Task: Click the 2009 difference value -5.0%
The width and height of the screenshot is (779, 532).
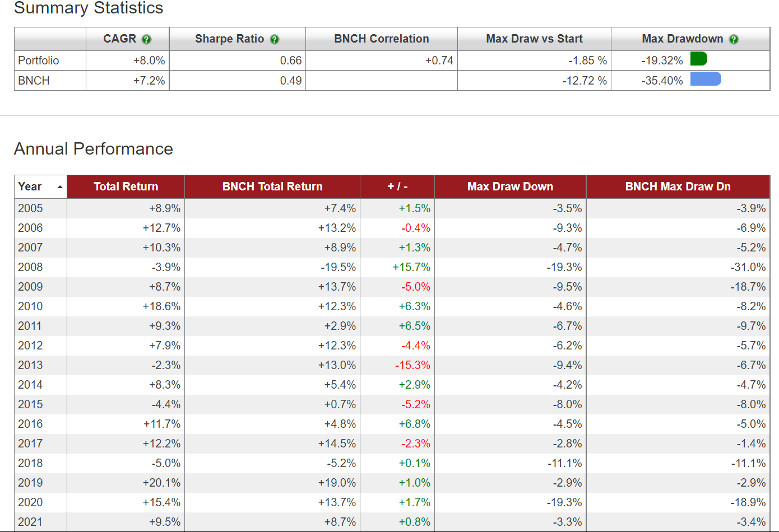Action: pyautogui.click(x=416, y=287)
